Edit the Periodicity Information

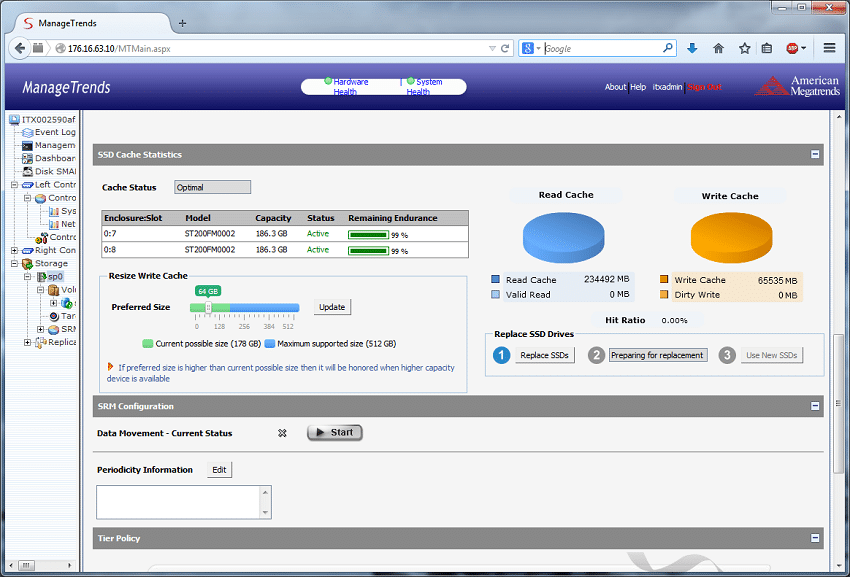click(219, 470)
